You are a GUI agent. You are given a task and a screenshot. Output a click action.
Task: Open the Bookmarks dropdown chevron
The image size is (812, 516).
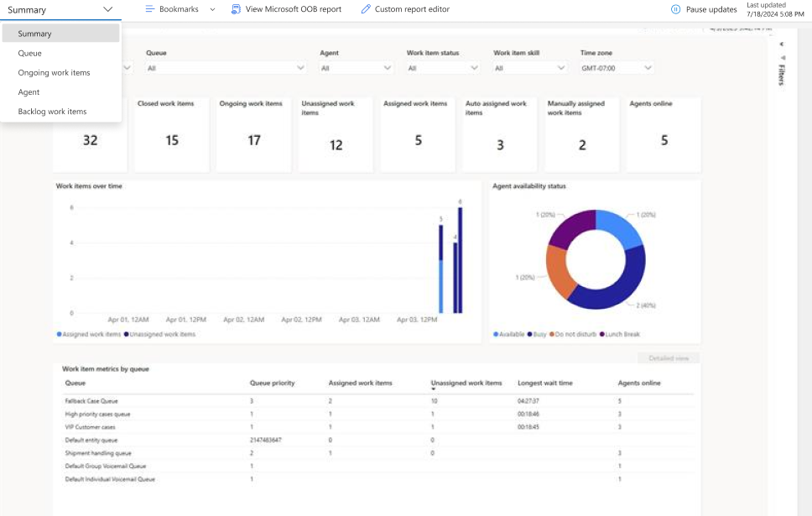coord(212,9)
